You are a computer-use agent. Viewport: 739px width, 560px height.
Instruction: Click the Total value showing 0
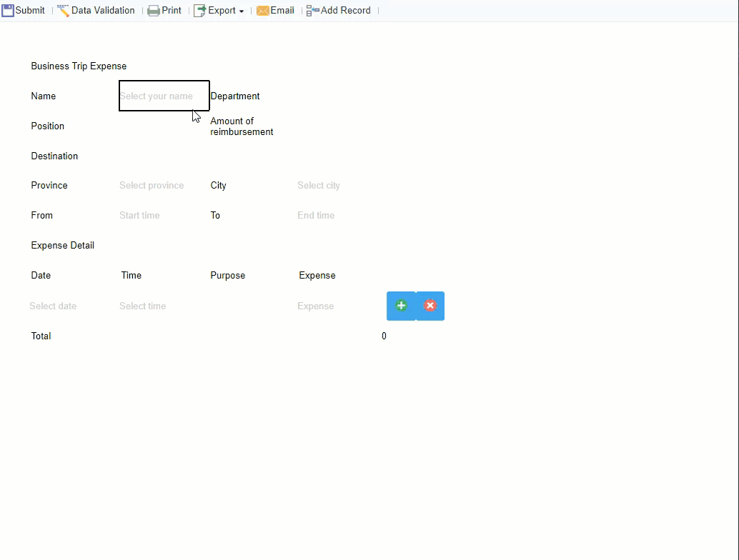[384, 336]
